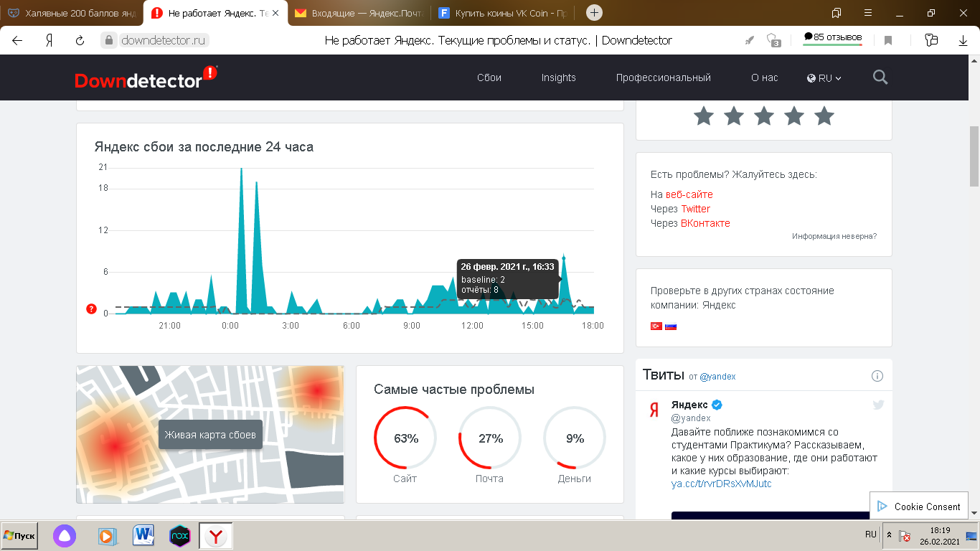The image size is (980, 551).
Task: Open the media player in the taskbar
Action: [x=106, y=536]
